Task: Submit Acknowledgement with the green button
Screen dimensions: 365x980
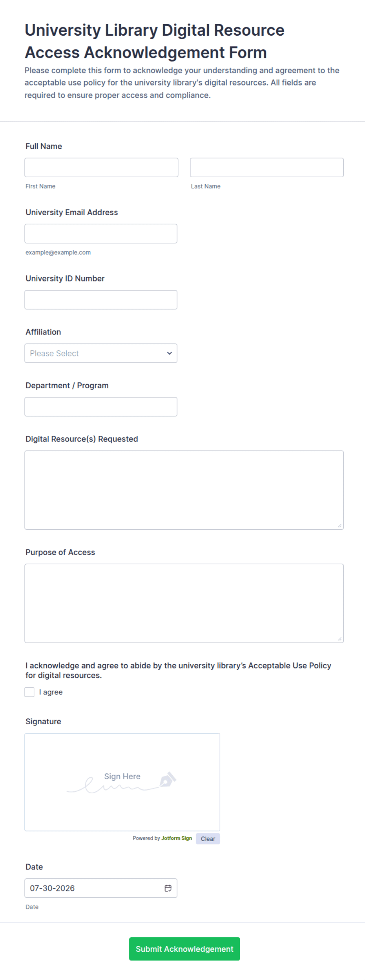Action: pos(184,949)
